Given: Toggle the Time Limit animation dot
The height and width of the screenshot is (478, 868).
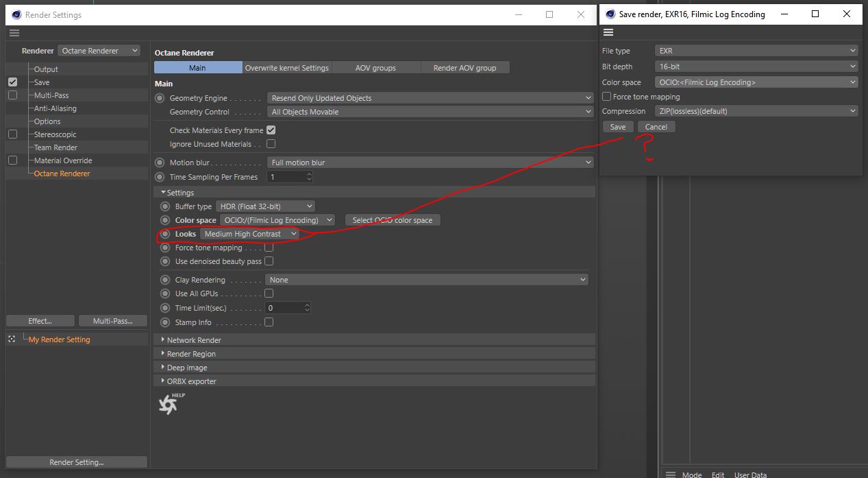Looking at the screenshot, I should click(x=164, y=308).
